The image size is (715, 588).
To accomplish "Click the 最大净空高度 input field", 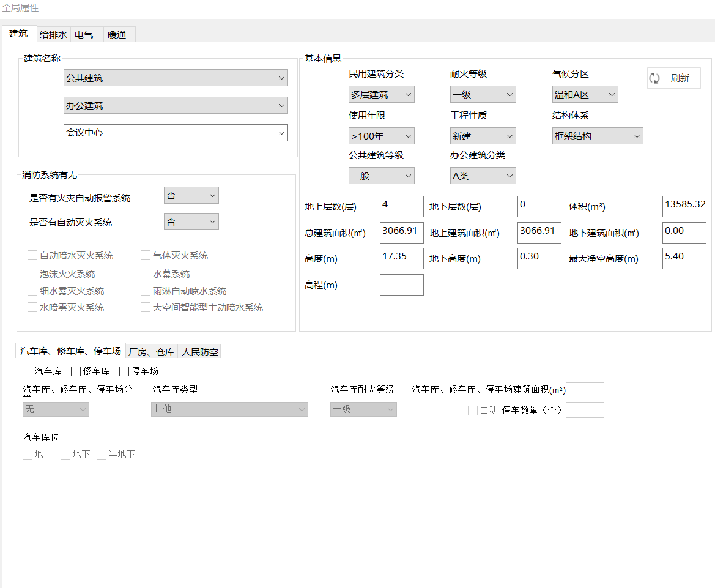I will 684,258.
